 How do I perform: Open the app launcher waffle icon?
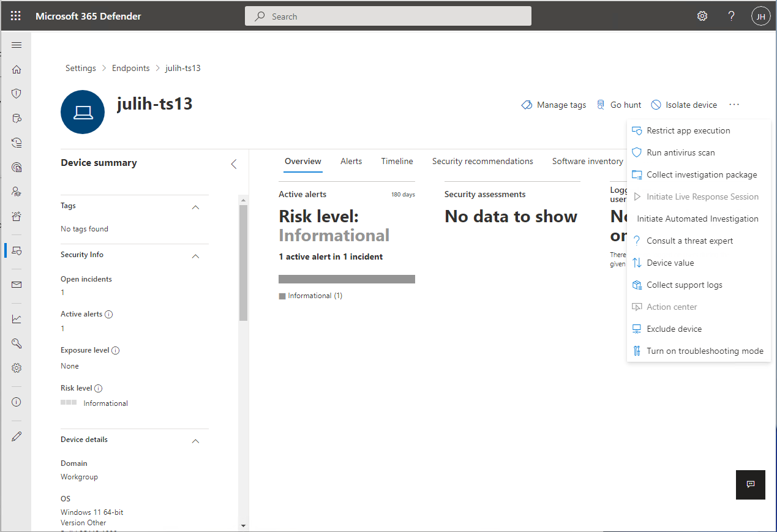pos(16,16)
